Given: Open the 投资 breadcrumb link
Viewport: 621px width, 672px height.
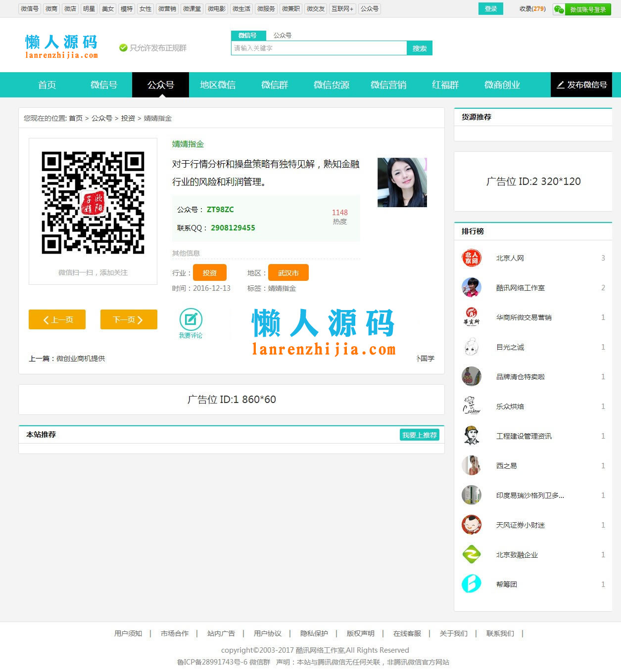Looking at the screenshot, I should 128,118.
